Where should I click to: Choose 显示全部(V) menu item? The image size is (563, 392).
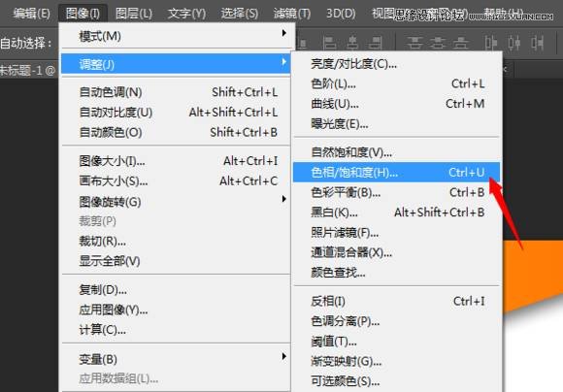tap(176, 261)
